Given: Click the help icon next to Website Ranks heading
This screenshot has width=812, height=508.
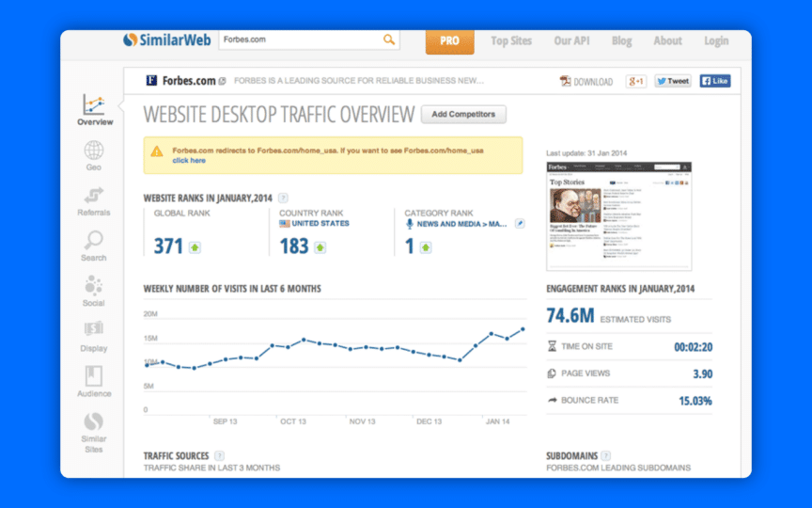Looking at the screenshot, I should (x=283, y=198).
